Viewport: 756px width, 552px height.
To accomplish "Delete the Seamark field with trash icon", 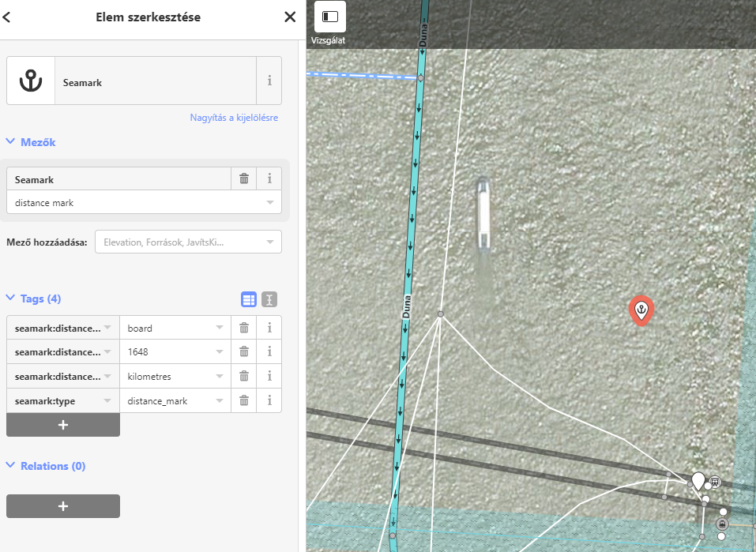I will tap(244, 178).
